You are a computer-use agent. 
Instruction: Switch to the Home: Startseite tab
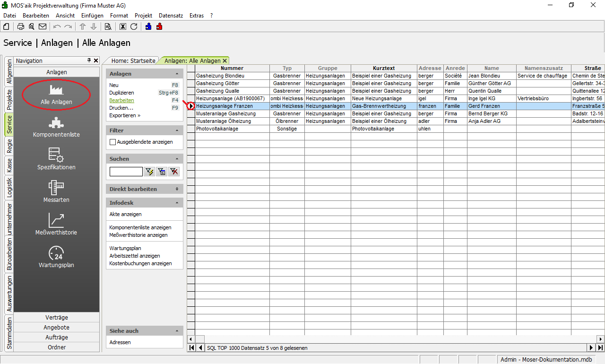pyautogui.click(x=133, y=61)
